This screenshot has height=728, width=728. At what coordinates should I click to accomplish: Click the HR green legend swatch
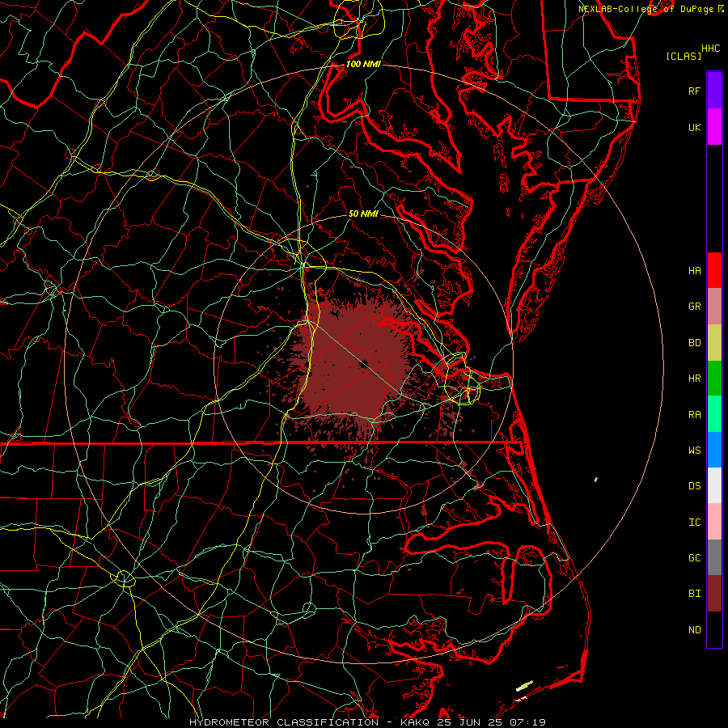pyautogui.click(x=714, y=378)
